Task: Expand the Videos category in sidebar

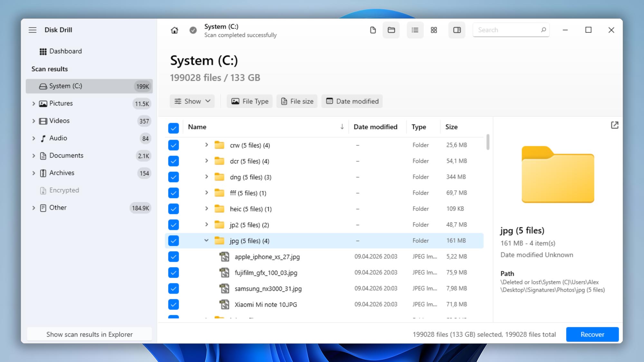Action: 33,121
